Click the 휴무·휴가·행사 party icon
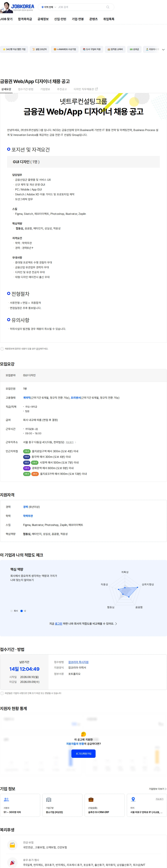Viewport: 167px width, 868px height. tap(13, 862)
